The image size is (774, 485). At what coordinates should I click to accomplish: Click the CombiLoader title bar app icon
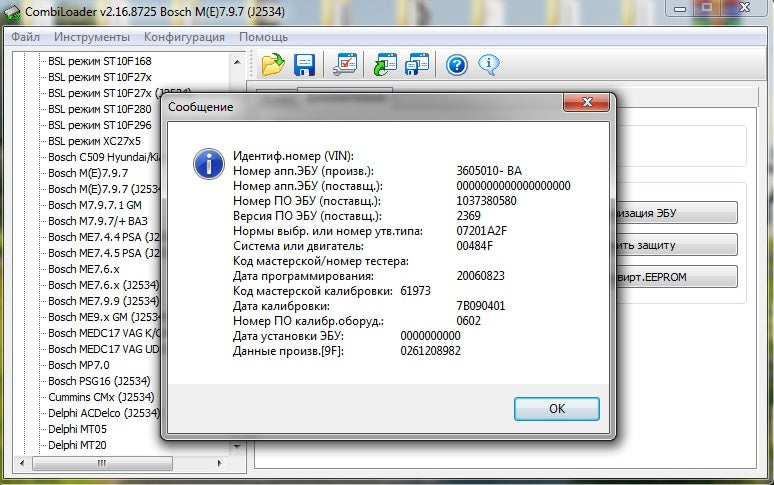click(x=12, y=12)
